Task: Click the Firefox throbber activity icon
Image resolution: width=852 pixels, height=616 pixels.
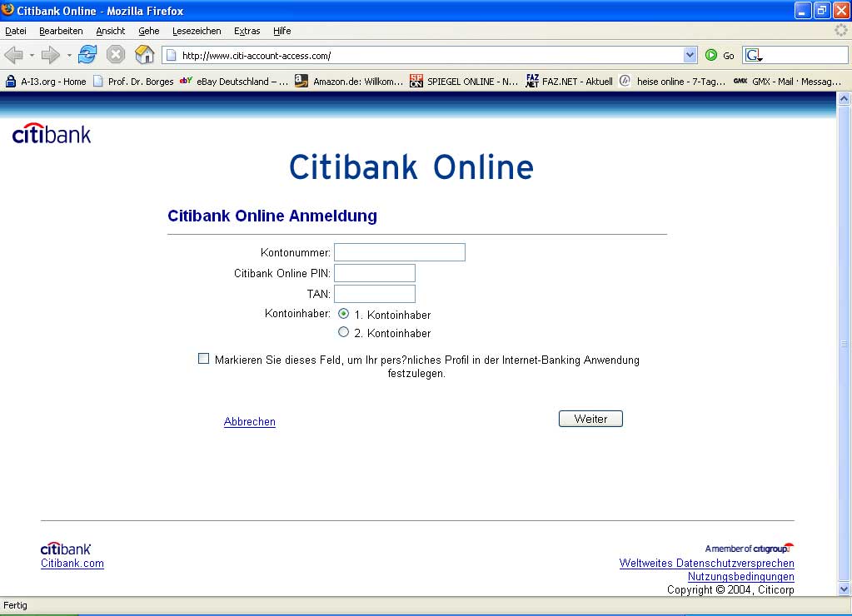Action: point(841,31)
